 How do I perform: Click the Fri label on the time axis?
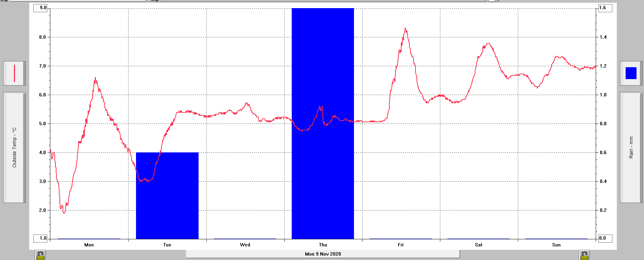click(401, 245)
